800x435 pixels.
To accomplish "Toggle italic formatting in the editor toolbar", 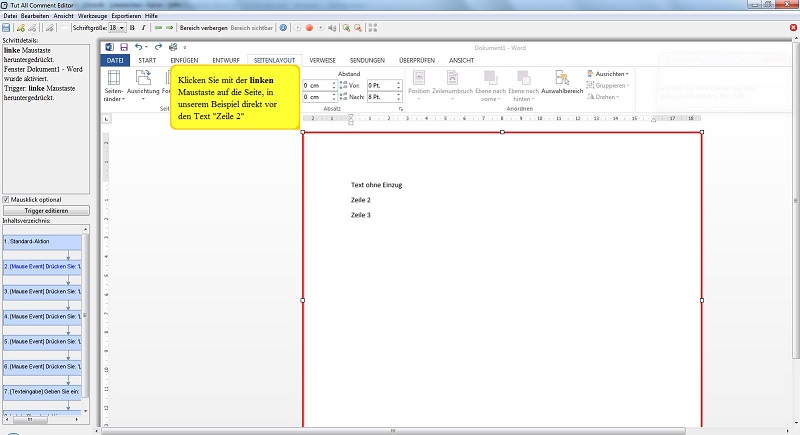I will point(143,28).
